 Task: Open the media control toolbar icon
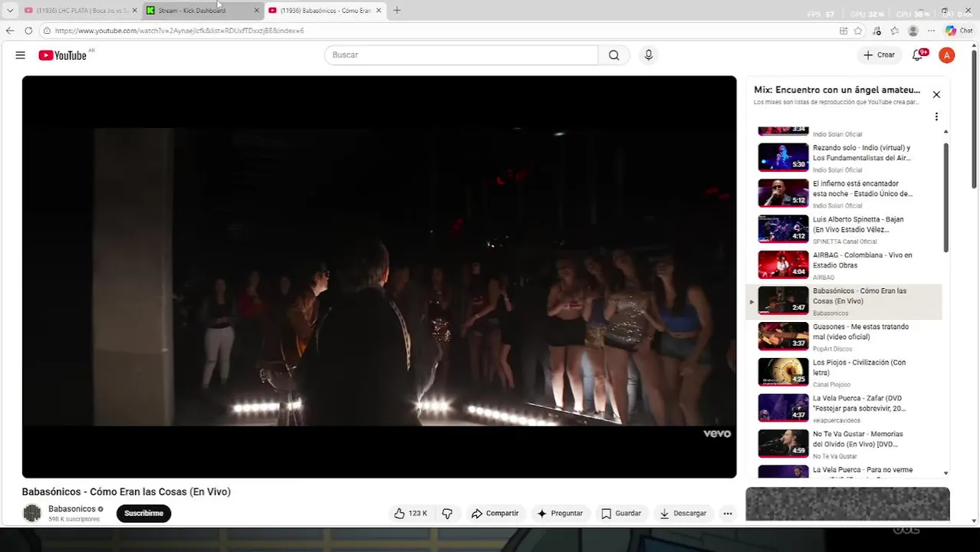tap(876, 31)
